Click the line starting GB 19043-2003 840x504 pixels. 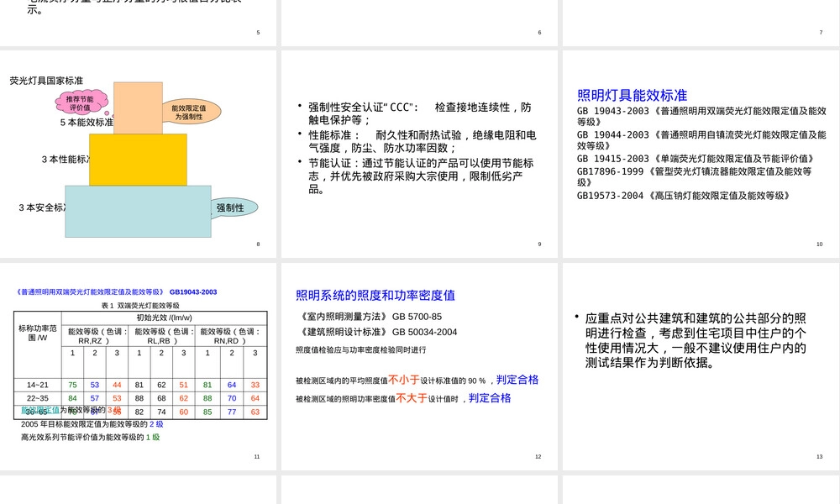coord(701,116)
